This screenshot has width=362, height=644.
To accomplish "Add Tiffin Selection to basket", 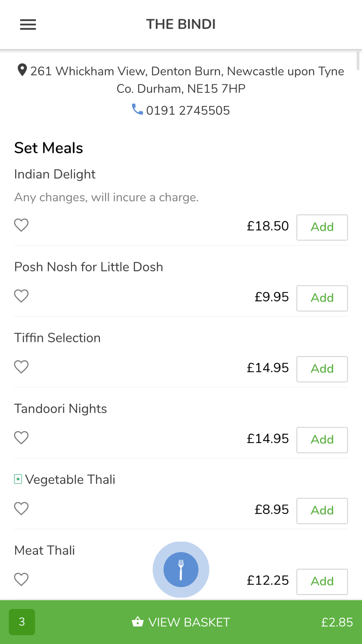I will click(322, 369).
